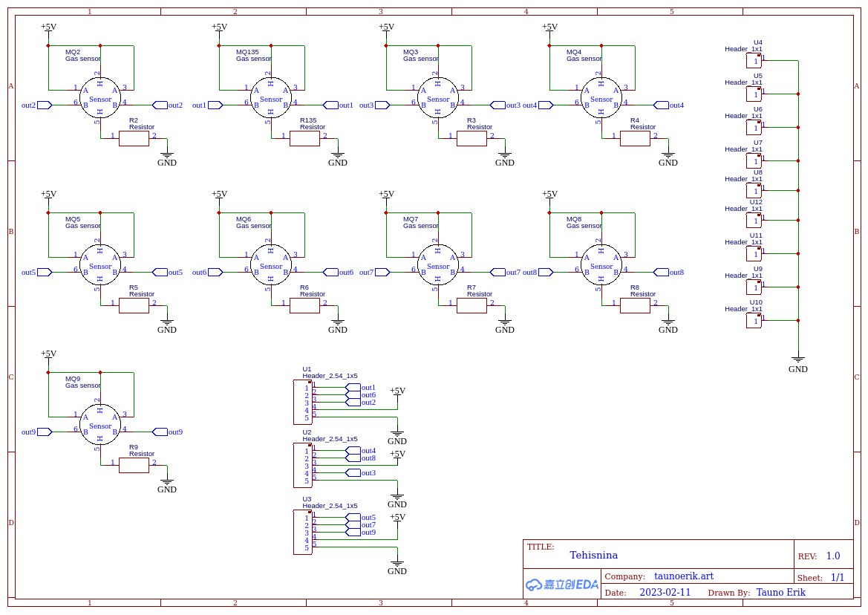Click the MQ9 gas sensor symbol
Image resolution: width=868 pixels, height=615 pixels.
100,425
